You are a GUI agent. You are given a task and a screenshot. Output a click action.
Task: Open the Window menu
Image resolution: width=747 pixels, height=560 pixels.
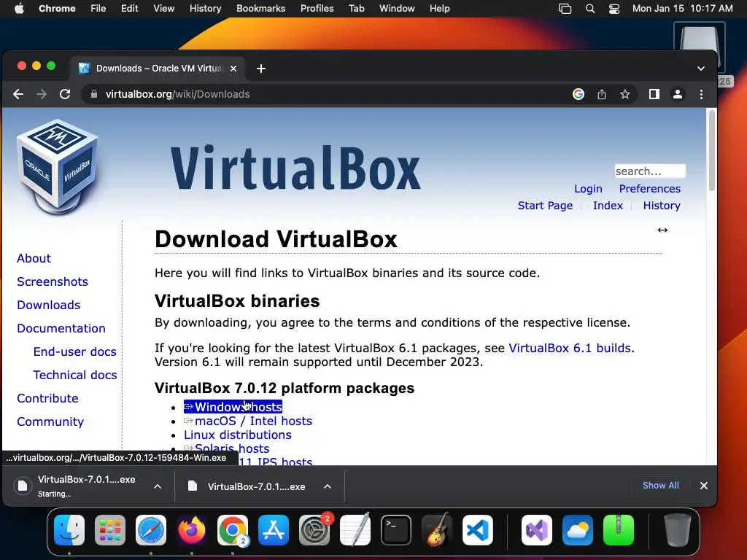[397, 9]
